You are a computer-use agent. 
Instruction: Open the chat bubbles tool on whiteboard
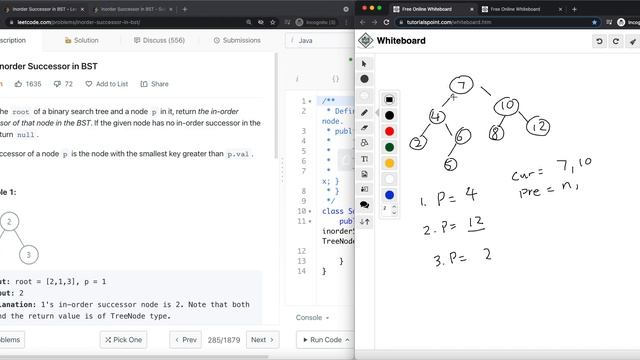click(364, 205)
